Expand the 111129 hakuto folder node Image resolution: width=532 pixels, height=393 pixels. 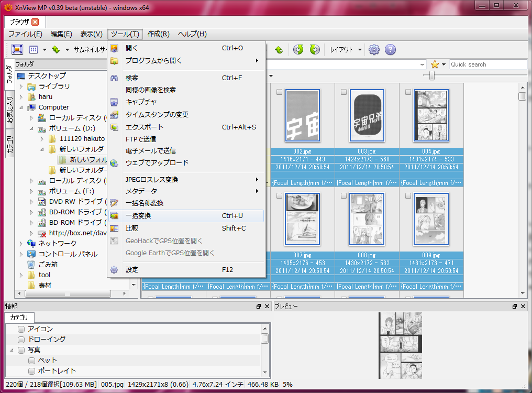tap(42, 139)
